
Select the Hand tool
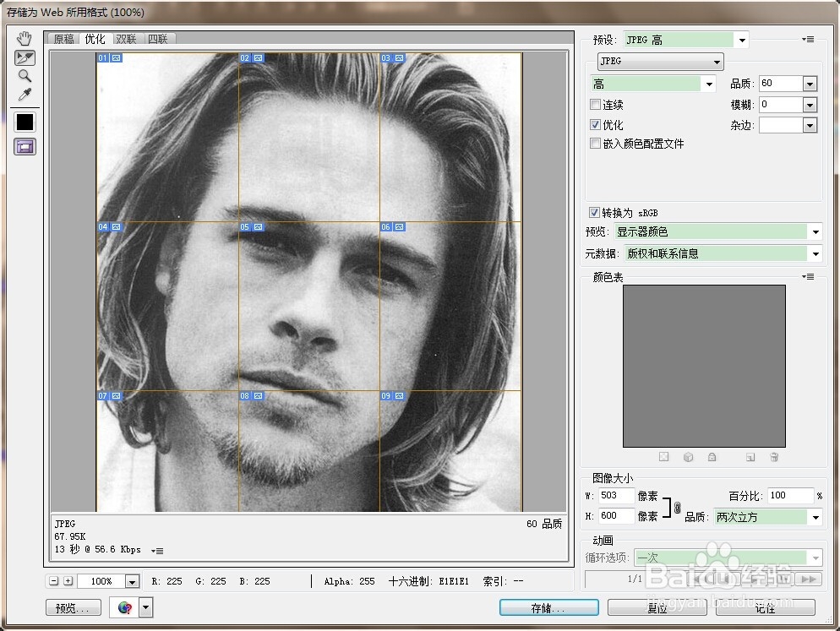(25, 39)
